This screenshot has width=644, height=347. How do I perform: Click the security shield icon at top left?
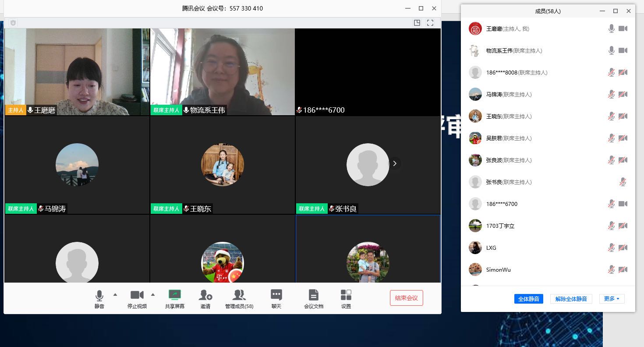coord(13,23)
